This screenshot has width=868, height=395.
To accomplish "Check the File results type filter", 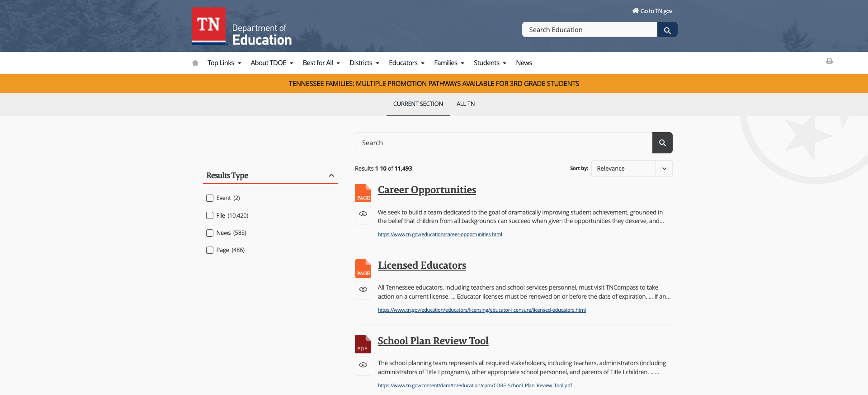I will click(x=210, y=215).
